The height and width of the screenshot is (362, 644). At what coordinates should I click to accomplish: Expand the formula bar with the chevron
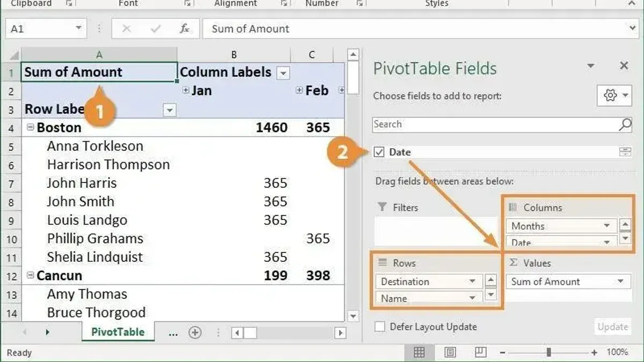click(632, 28)
